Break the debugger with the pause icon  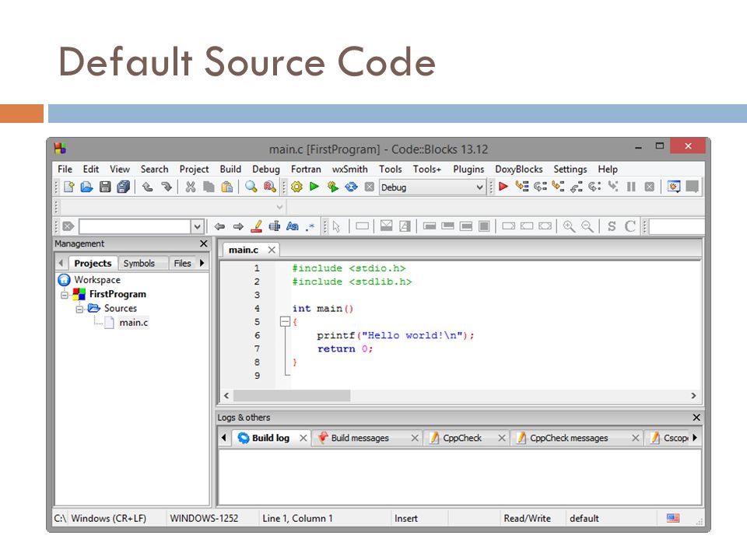(631, 187)
